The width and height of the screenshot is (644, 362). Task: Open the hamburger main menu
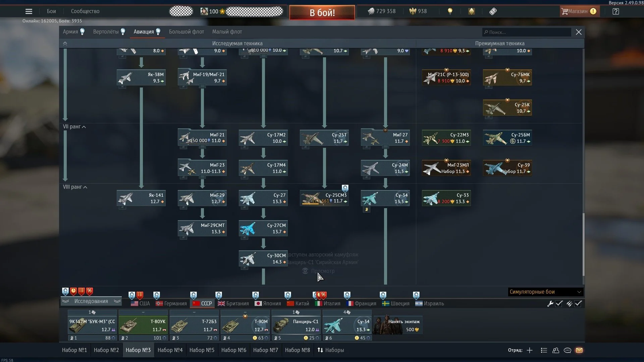pyautogui.click(x=29, y=11)
